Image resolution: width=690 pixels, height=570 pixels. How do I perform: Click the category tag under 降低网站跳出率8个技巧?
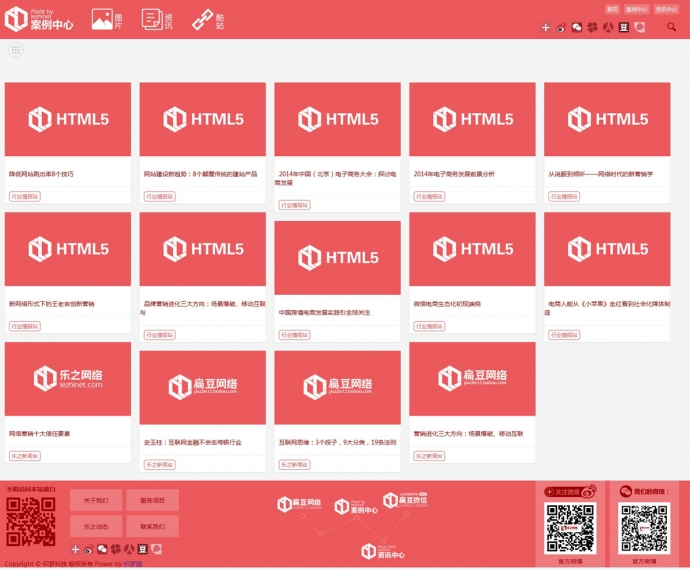tap(25, 196)
